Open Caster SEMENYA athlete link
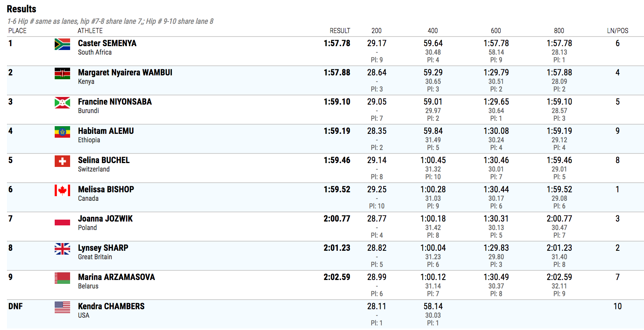 [x=107, y=43]
